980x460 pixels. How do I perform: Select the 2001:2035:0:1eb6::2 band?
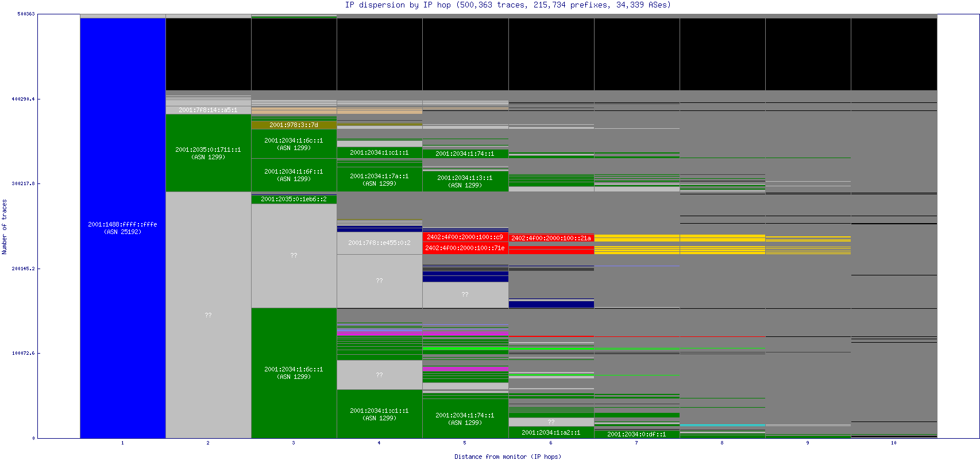pos(294,199)
